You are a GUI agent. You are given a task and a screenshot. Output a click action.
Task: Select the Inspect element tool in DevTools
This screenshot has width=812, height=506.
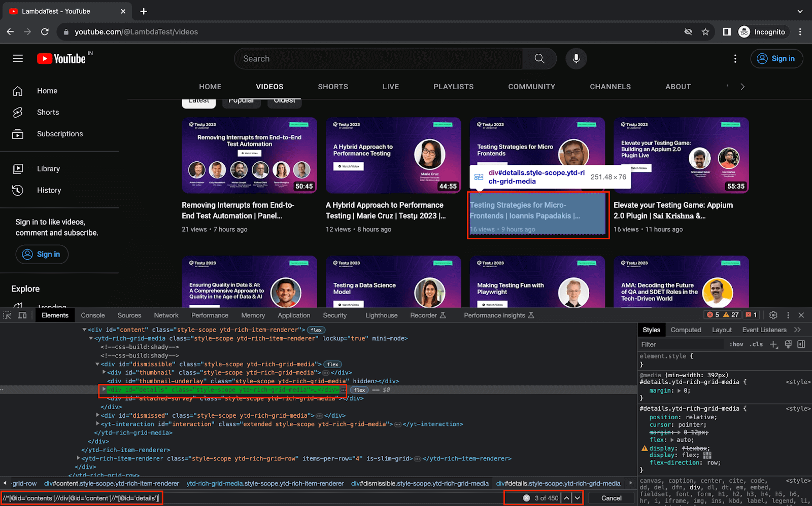click(7, 315)
